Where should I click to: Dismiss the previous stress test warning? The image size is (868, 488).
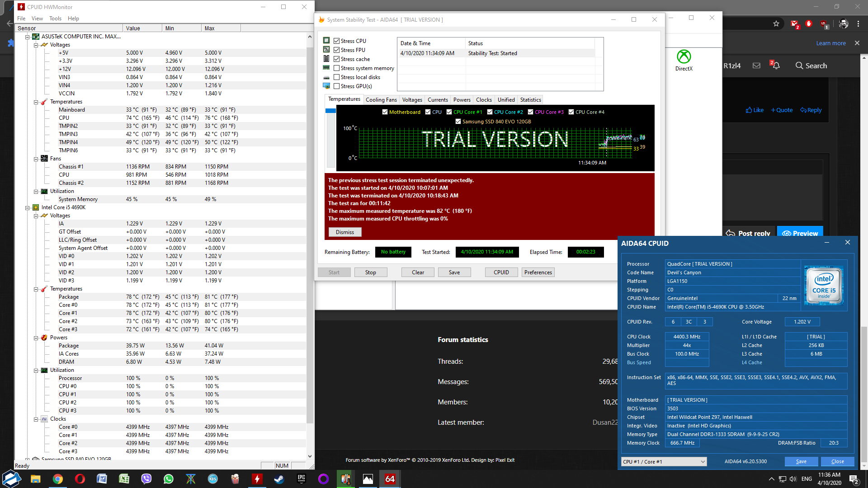point(345,232)
